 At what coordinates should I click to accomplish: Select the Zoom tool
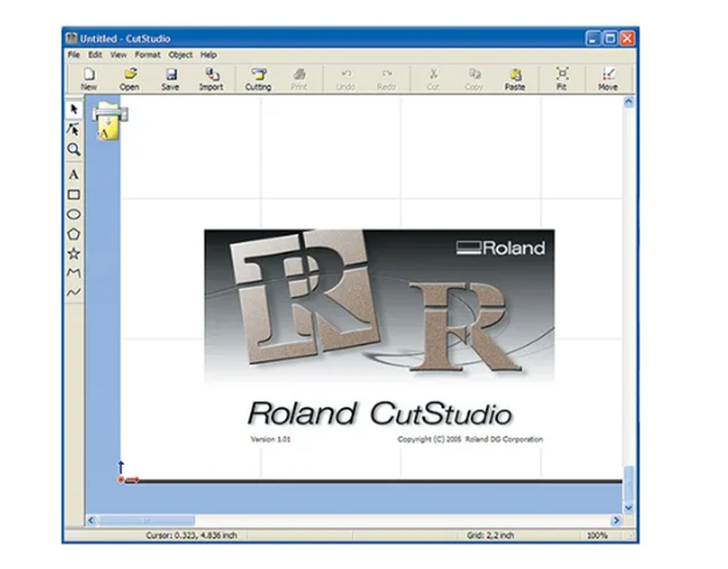click(x=74, y=151)
